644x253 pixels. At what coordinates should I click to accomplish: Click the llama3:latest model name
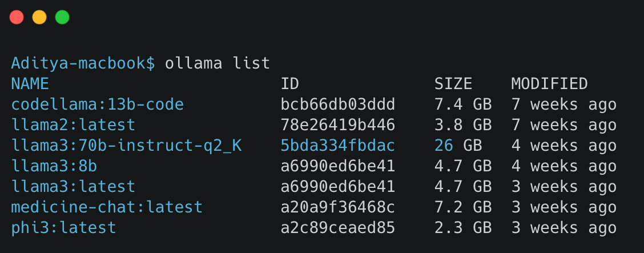[73, 186]
